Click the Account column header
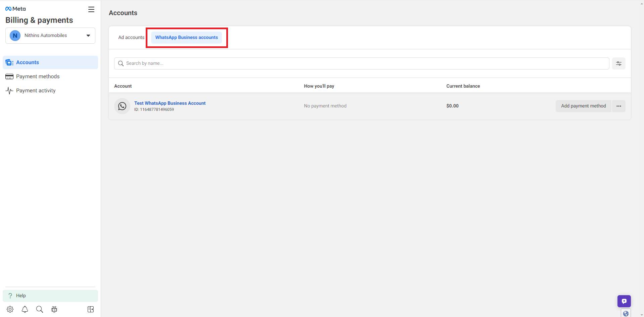Viewport: 644px width, 317px height. click(x=123, y=86)
